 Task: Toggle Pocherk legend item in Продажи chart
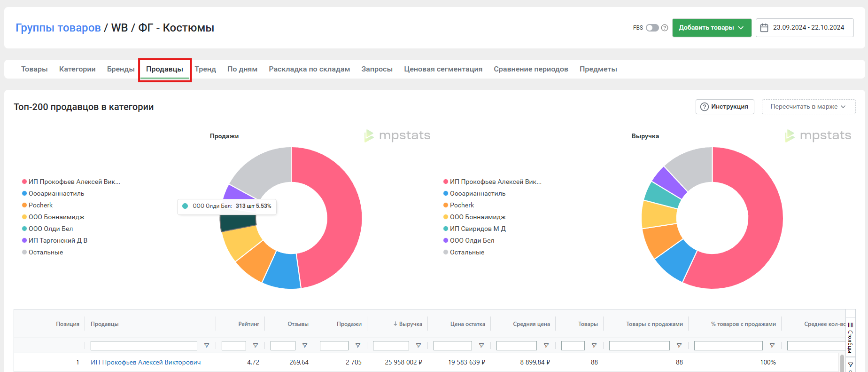[x=37, y=205]
